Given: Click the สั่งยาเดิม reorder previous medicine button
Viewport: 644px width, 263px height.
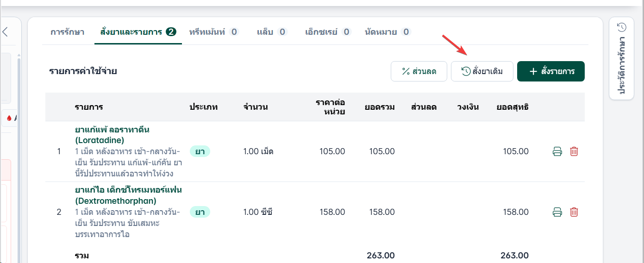Looking at the screenshot, I should tap(482, 71).
